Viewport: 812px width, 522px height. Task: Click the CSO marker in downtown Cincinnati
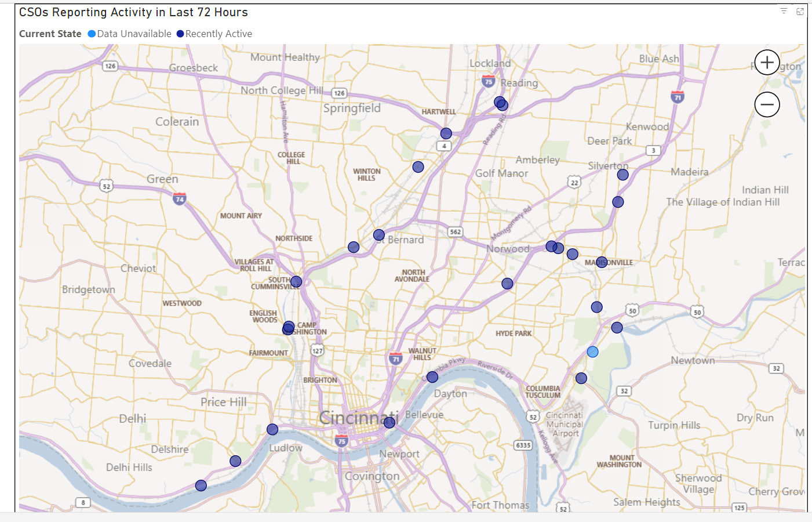[389, 423]
